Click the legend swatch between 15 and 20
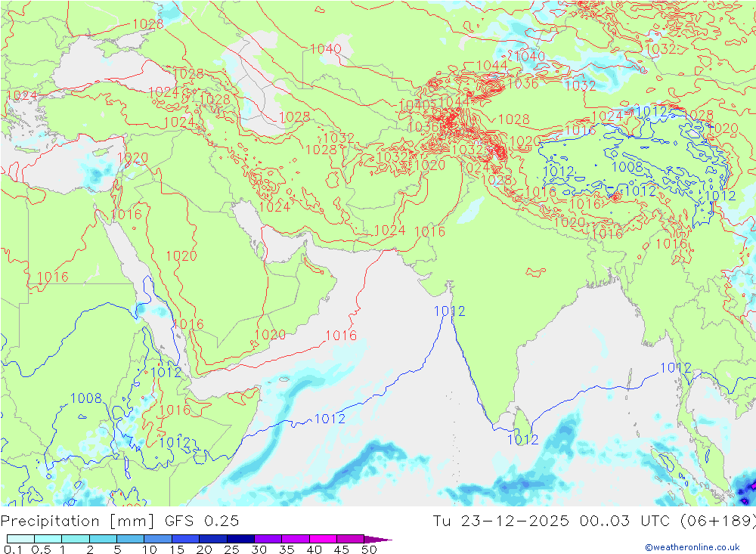Image resolution: width=756 pixels, height=554 pixels. 185,539
